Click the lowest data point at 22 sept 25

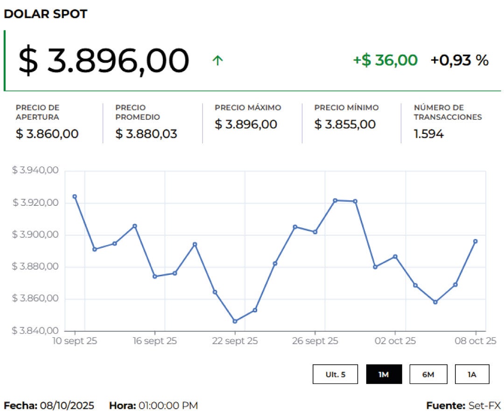click(x=235, y=321)
